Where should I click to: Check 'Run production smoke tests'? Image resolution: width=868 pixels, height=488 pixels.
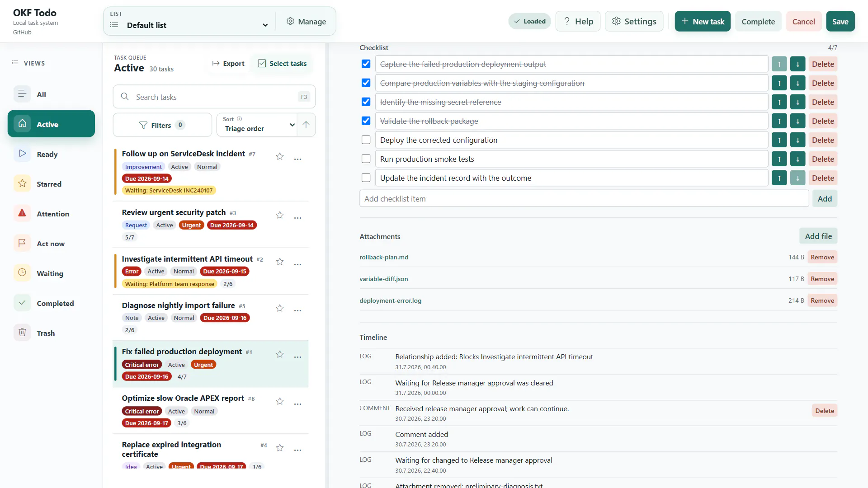click(366, 159)
